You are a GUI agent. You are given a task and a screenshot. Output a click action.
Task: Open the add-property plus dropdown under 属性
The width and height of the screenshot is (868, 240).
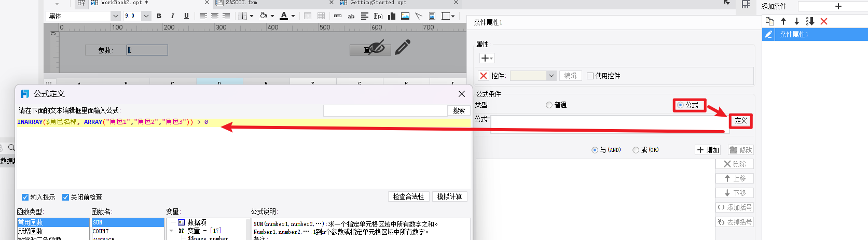[x=487, y=58]
